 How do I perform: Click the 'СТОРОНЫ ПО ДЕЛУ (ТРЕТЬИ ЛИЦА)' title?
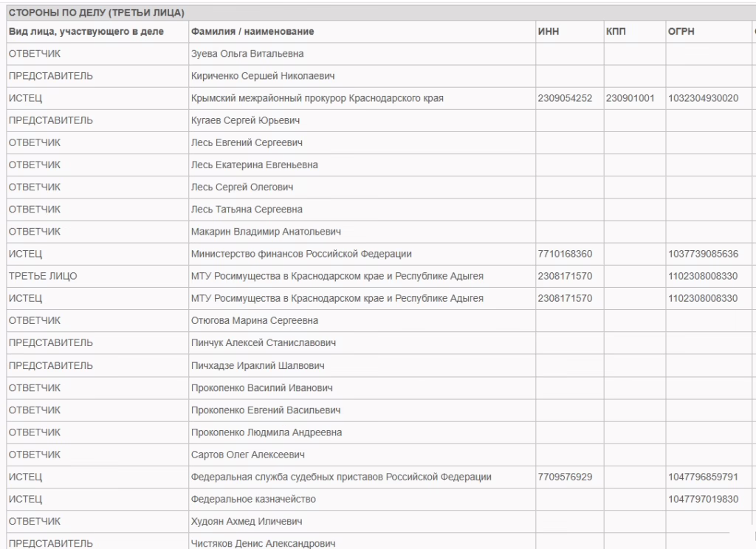tap(96, 13)
